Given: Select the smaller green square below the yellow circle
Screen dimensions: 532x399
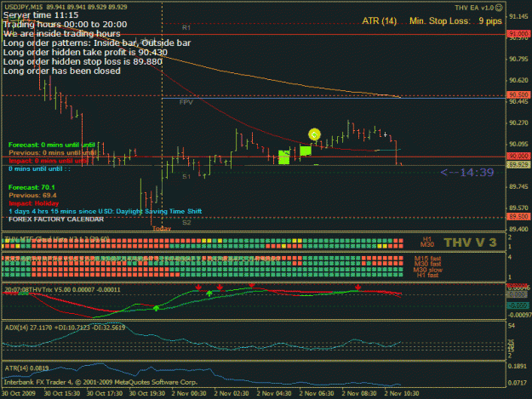Looking at the screenshot, I should 306,151.
